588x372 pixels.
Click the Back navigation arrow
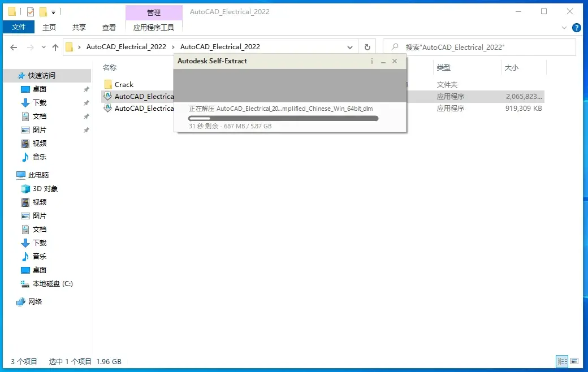point(14,47)
